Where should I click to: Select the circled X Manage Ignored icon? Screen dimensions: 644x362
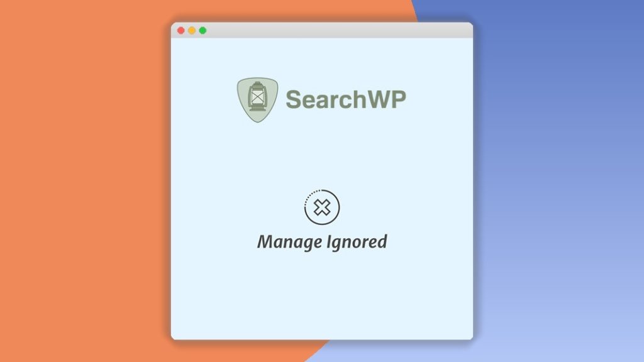coord(322,207)
